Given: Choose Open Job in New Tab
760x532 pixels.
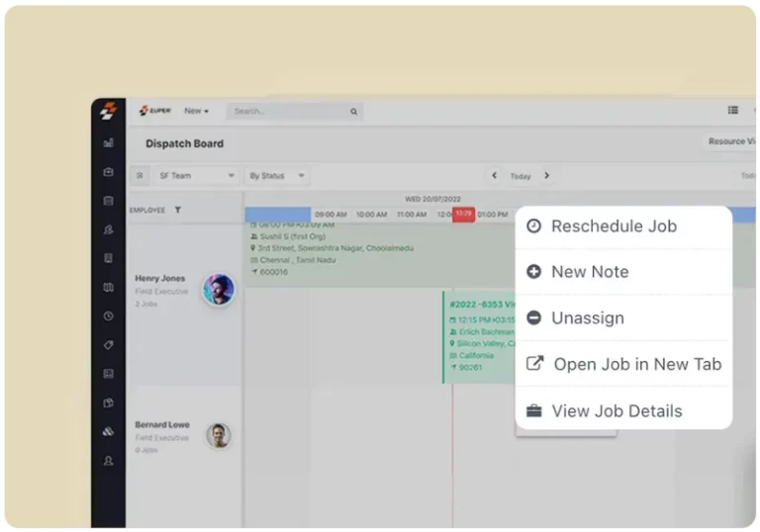Looking at the screenshot, I should (x=623, y=364).
